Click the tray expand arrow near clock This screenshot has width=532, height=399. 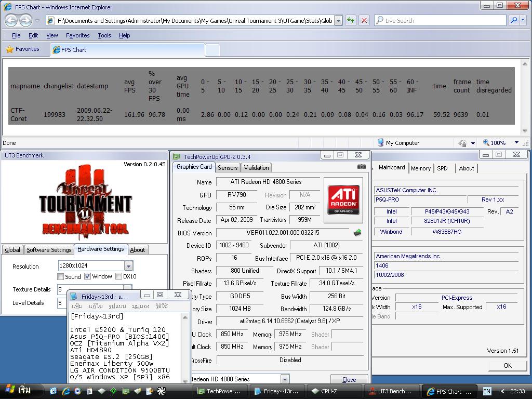tap(502, 391)
